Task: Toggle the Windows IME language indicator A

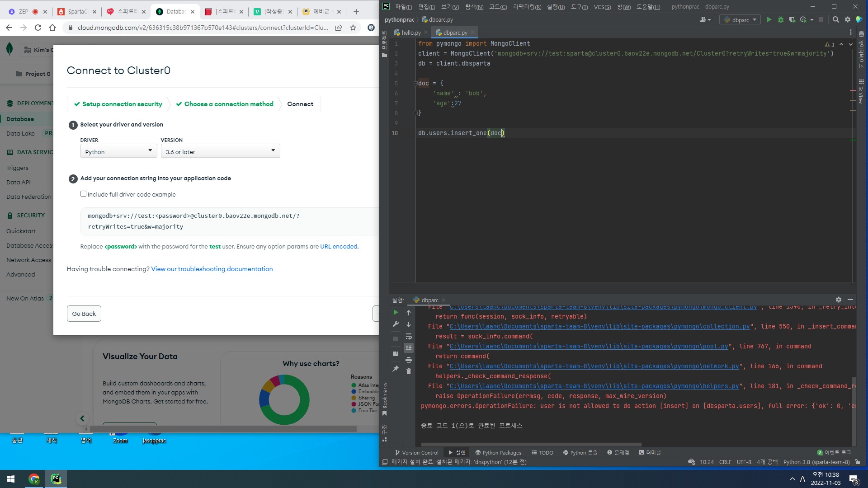Action: (803, 479)
